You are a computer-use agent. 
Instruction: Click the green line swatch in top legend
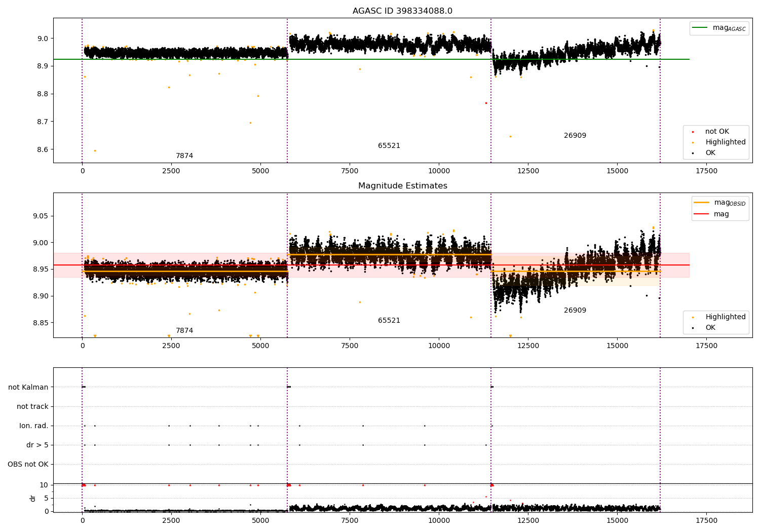click(700, 28)
